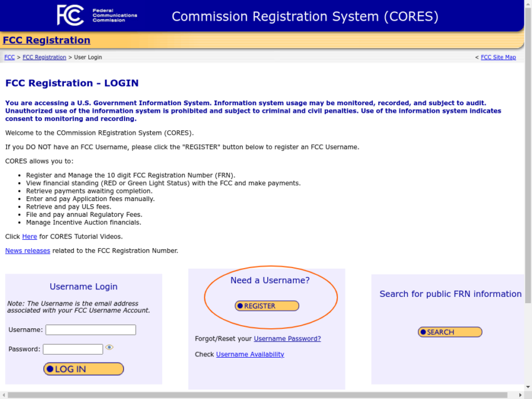Check Username Availability link
Image resolution: width=532 pixels, height=399 pixels.
click(x=250, y=354)
